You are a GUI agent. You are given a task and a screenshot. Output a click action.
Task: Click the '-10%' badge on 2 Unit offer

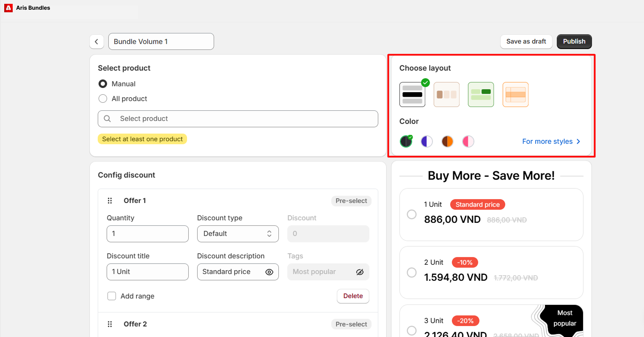click(x=465, y=263)
